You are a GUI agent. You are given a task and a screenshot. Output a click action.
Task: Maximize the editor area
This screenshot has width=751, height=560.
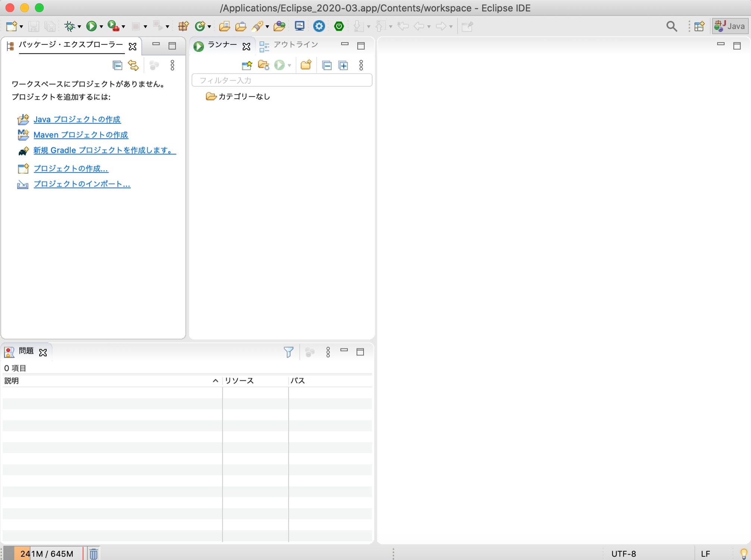[737, 45]
